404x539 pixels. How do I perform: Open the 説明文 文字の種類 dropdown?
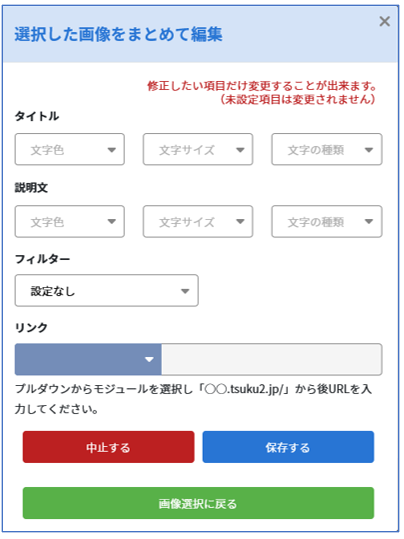click(x=327, y=221)
